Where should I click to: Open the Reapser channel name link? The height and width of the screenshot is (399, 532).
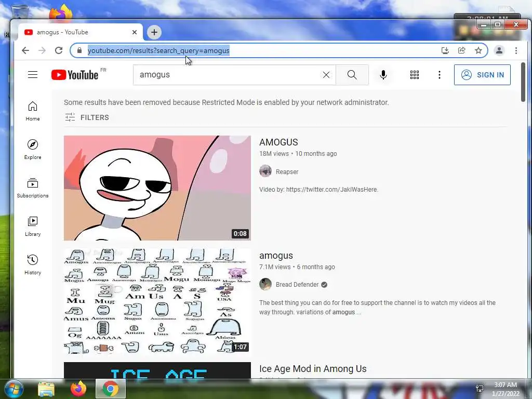click(287, 171)
